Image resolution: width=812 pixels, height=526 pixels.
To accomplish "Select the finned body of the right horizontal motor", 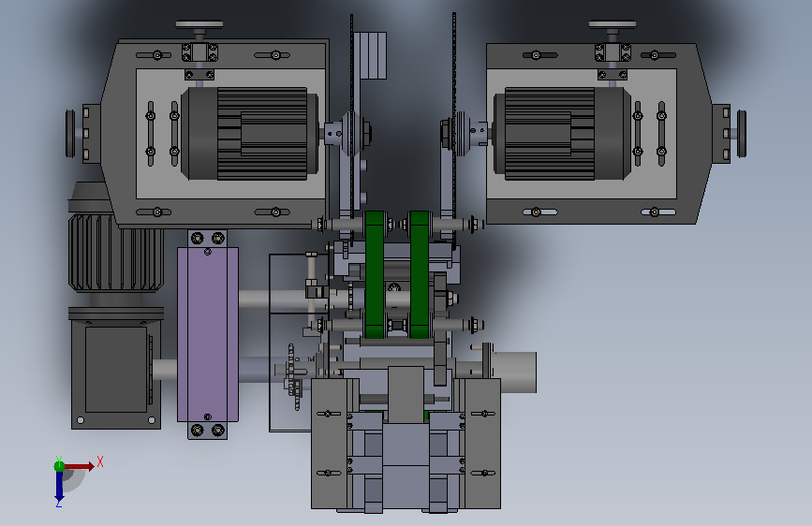I will point(550,134).
